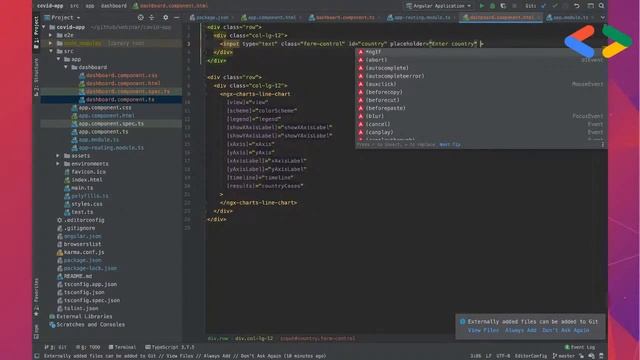Click src in the navigation bar

point(74,6)
